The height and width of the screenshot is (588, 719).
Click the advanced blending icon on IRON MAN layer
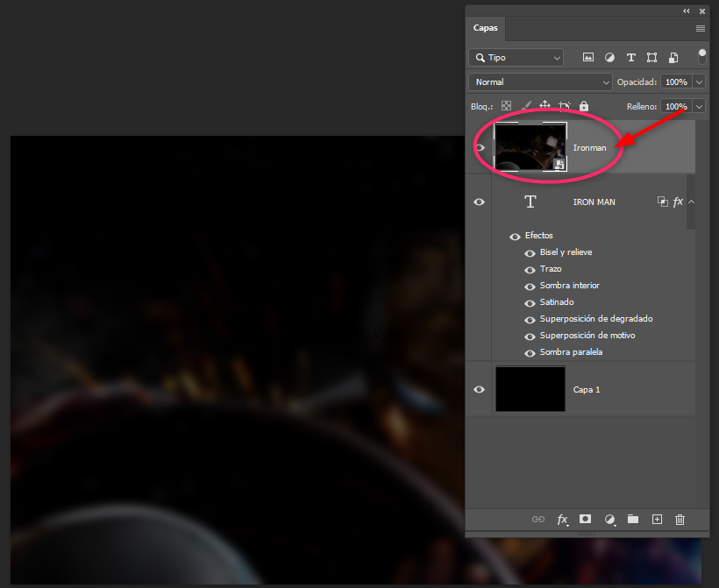[662, 202]
